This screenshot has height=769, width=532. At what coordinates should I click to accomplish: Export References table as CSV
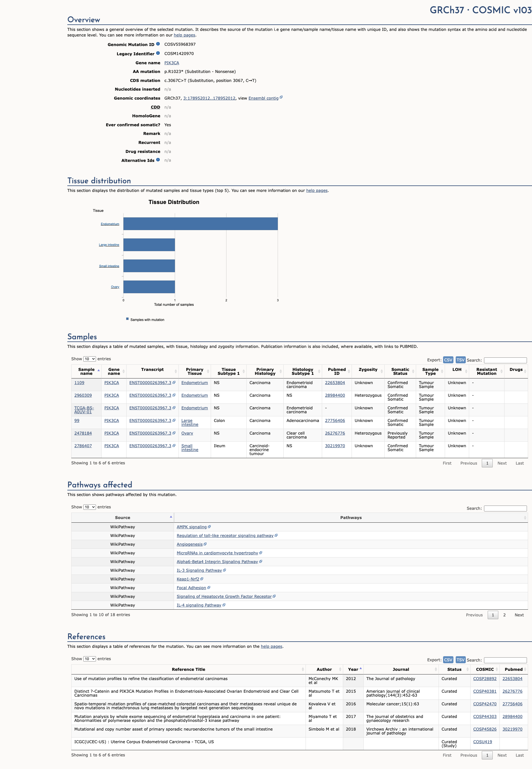[448, 660]
